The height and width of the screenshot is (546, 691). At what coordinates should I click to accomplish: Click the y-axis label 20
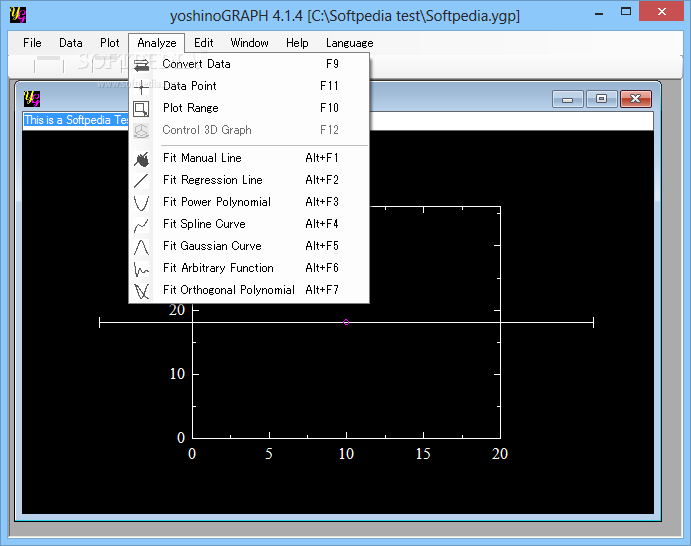pyautogui.click(x=177, y=310)
